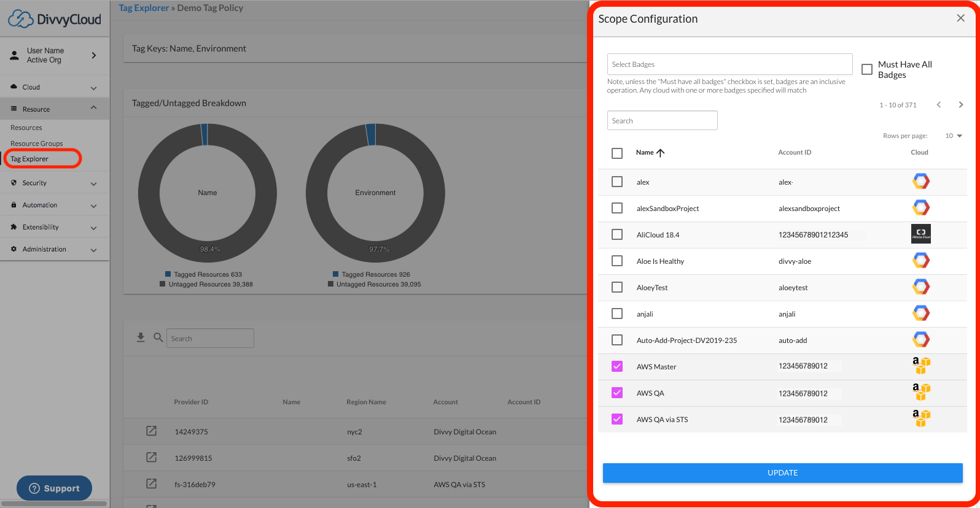The image size is (980, 508).
Task: Open Resources in the sidebar
Action: (x=26, y=128)
